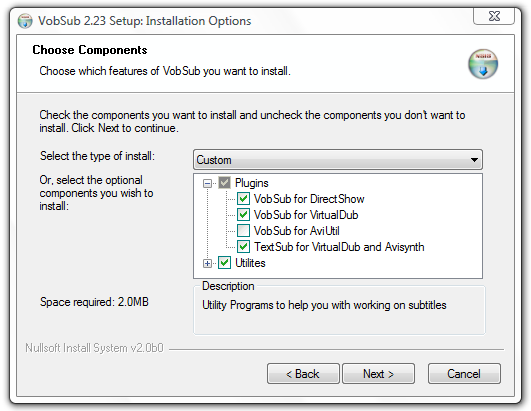Uncheck TextSub for VirtualDub and Avisynth
This screenshot has width=531, height=411.
pos(243,246)
